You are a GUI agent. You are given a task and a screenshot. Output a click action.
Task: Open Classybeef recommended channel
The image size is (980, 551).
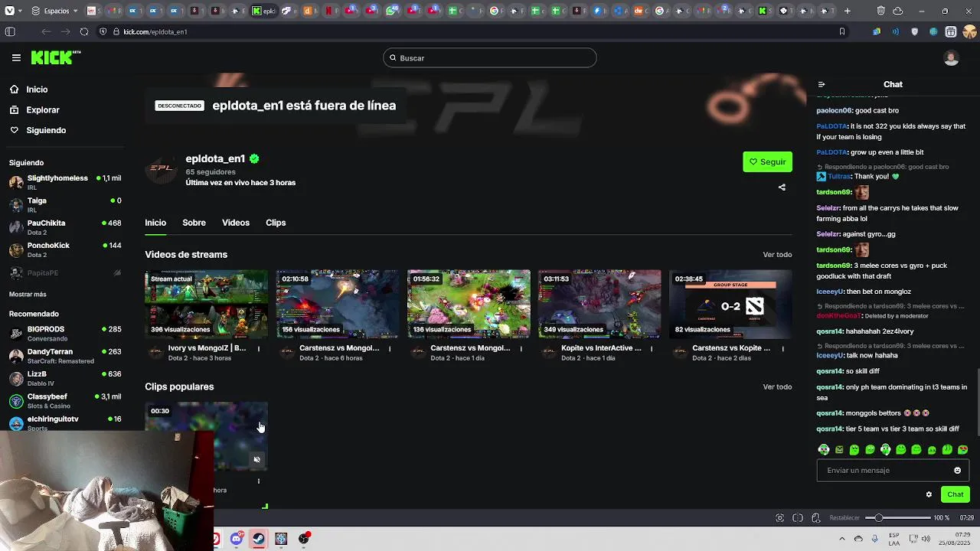[x=65, y=401]
